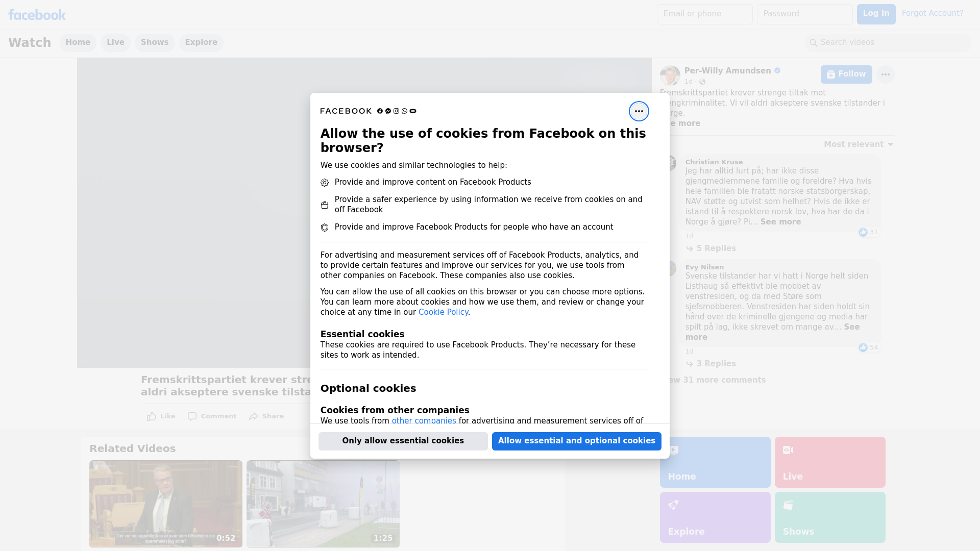Open Evy Nilsen's profile name
Screen dimensions: 980x551
point(704,267)
